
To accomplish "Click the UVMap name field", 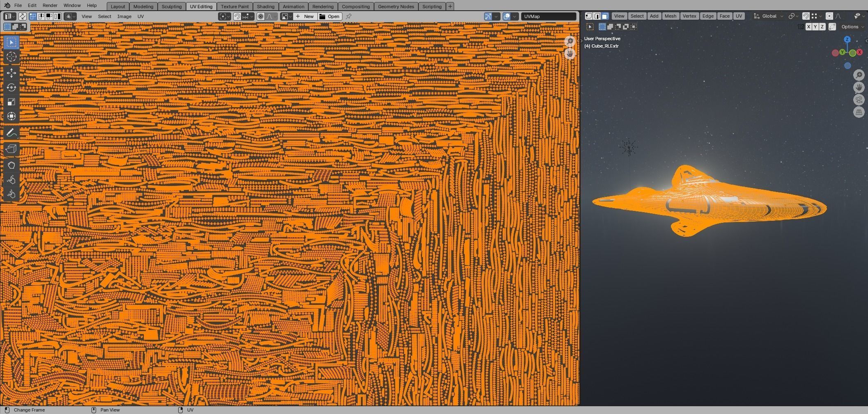I will (x=549, y=16).
